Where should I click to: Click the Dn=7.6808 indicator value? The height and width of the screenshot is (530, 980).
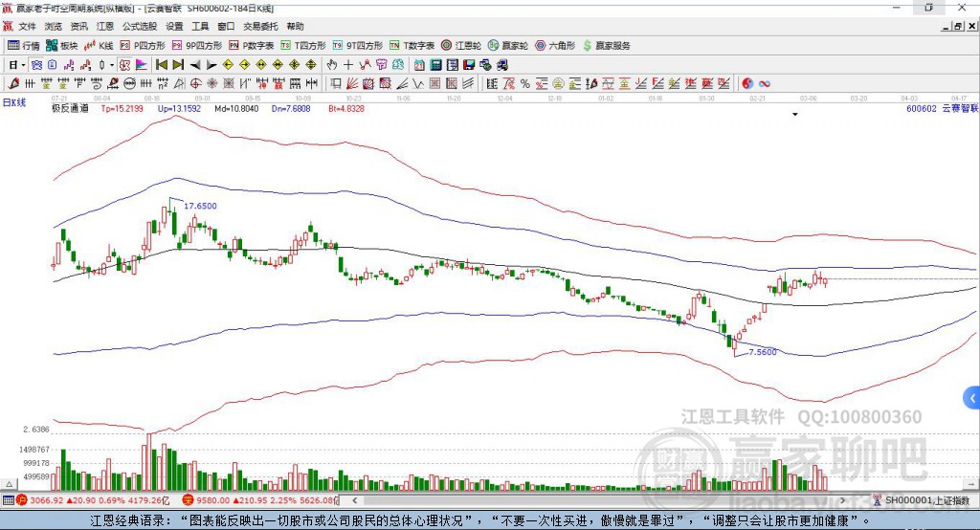point(291,108)
